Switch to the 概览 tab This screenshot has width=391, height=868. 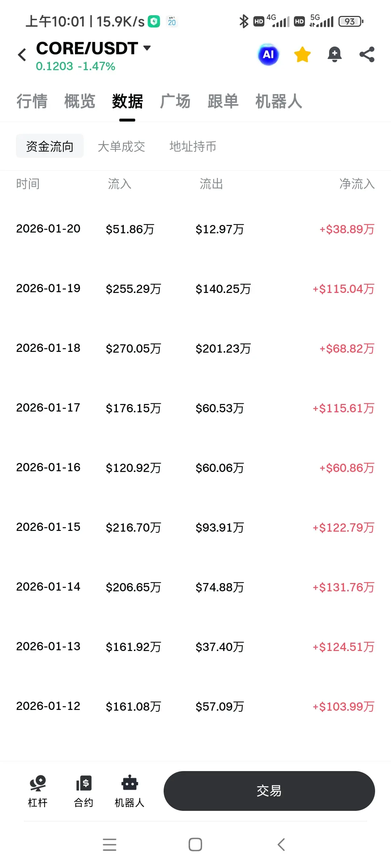(80, 101)
